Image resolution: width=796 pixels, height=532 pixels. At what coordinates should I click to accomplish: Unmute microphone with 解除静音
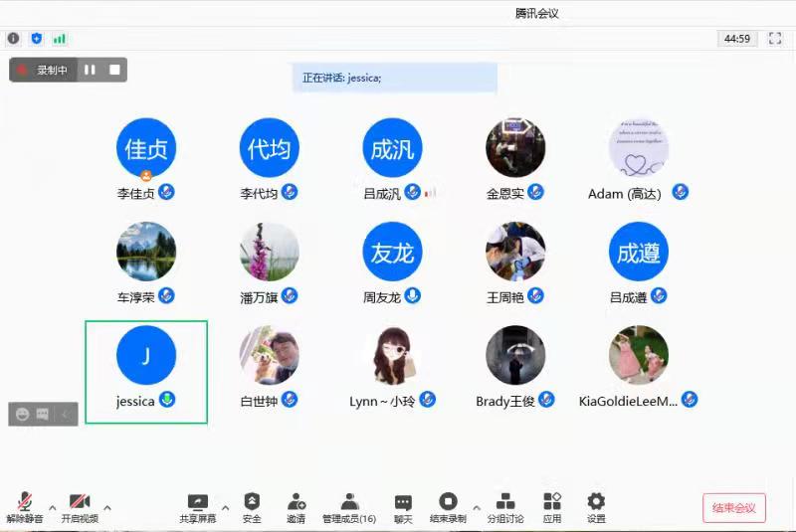tap(24, 507)
